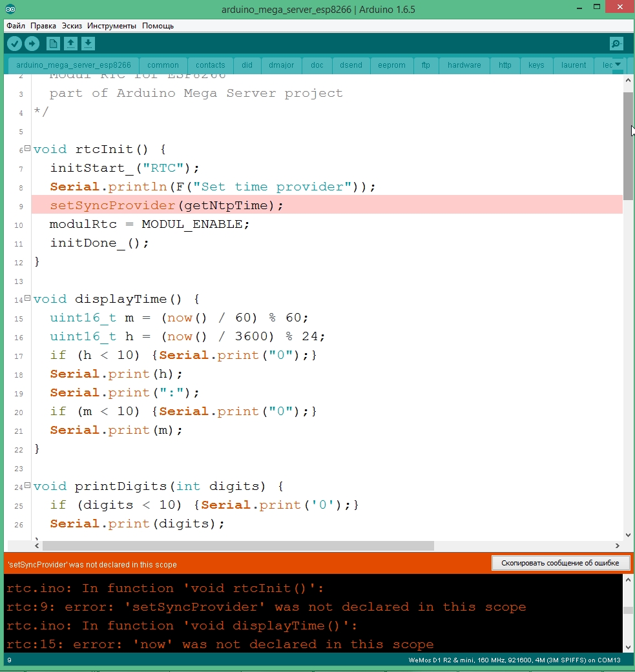Switch to the hardware tab

point(464,65)
